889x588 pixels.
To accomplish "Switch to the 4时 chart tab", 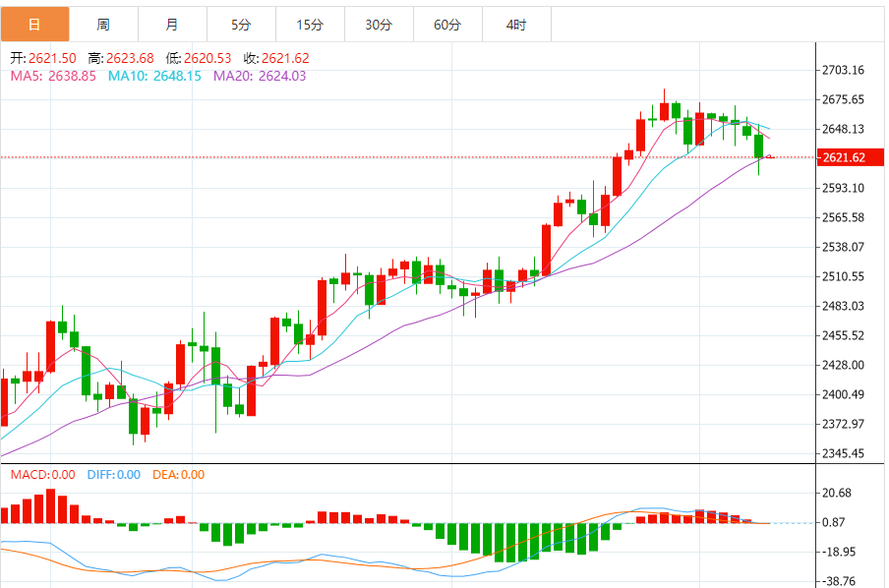I will pyautogui.click(x=516, y=24).
